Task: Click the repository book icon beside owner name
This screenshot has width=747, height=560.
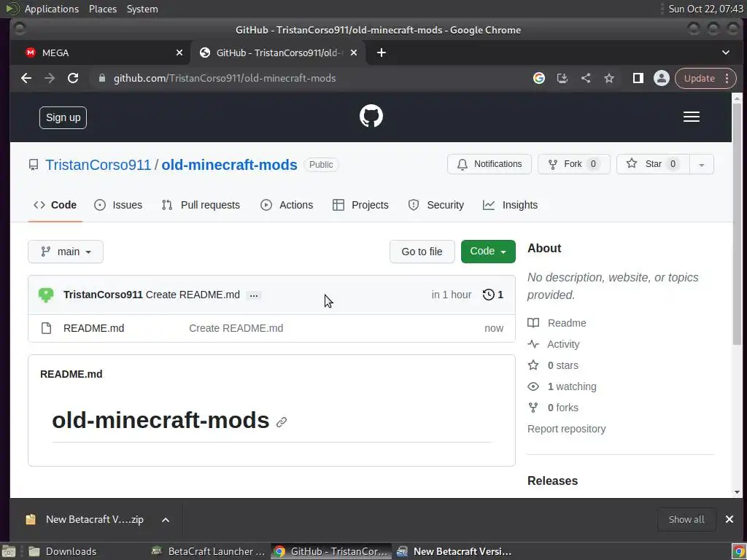Action: (x=34, y=165)
